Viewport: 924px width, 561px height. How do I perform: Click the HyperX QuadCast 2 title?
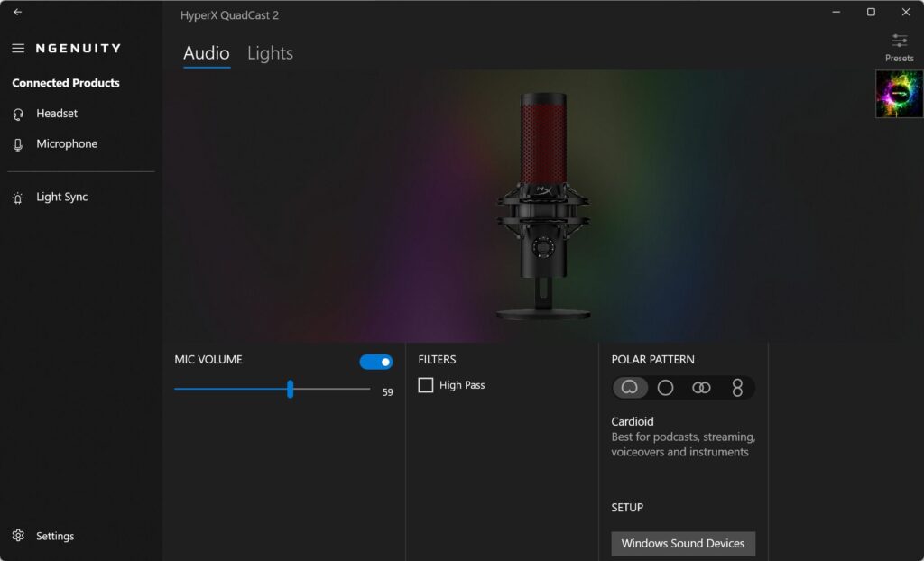(x=230, y=15)
